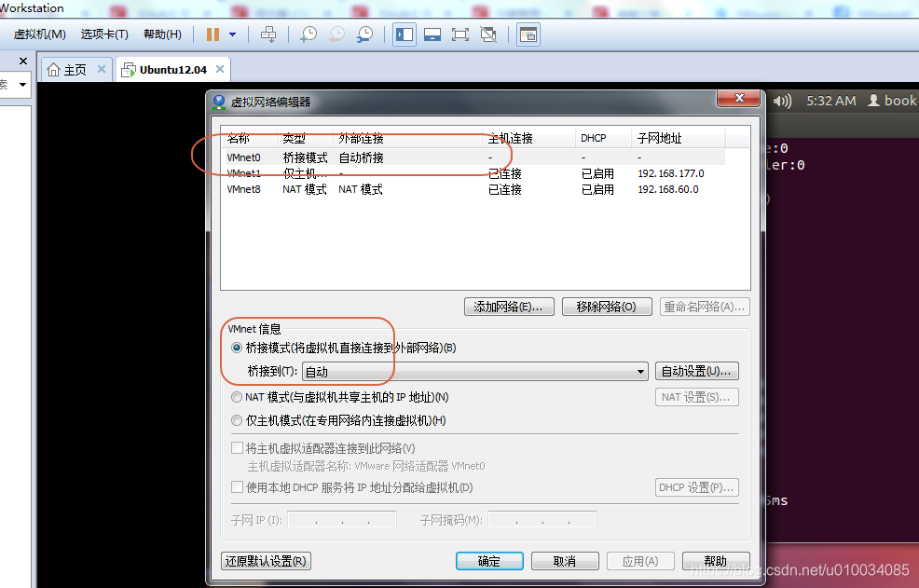Toggle 将主机虚拟适配器连接到此网络 checkbox

[x=238, y=448]
